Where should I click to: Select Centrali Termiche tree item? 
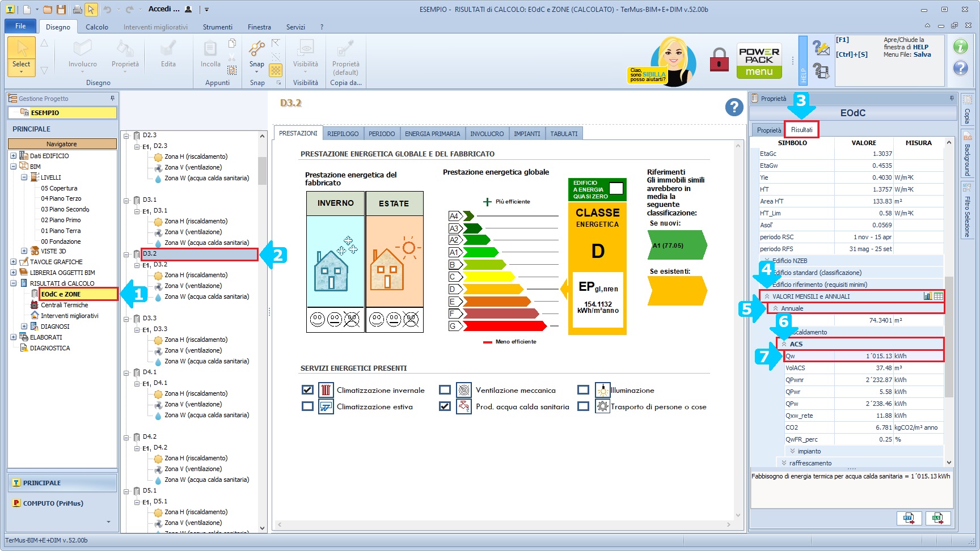pos(64,305)
